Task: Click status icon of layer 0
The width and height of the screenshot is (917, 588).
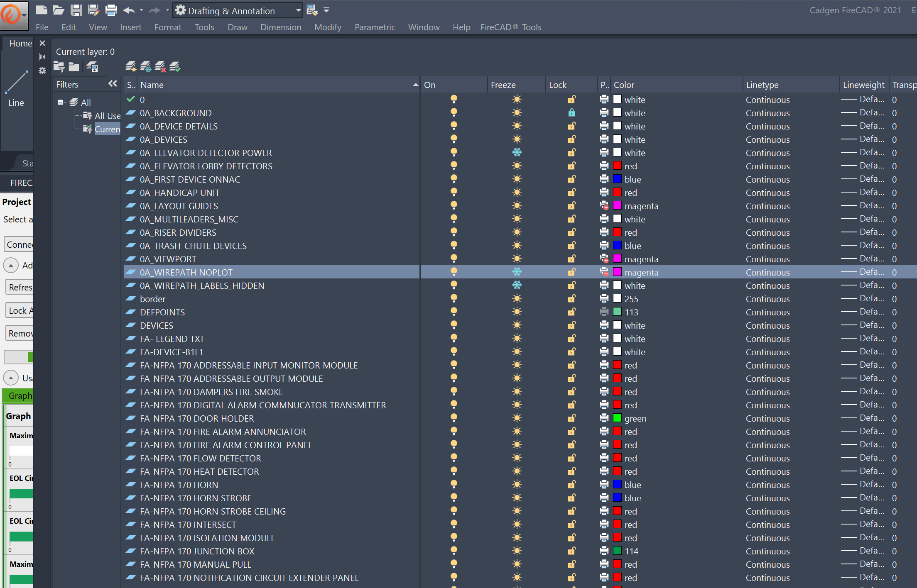Action: [131, 99]
